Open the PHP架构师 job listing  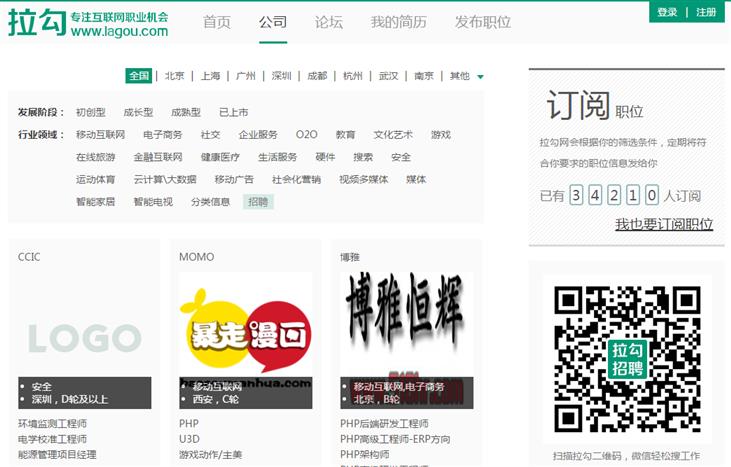click(365, 454)
